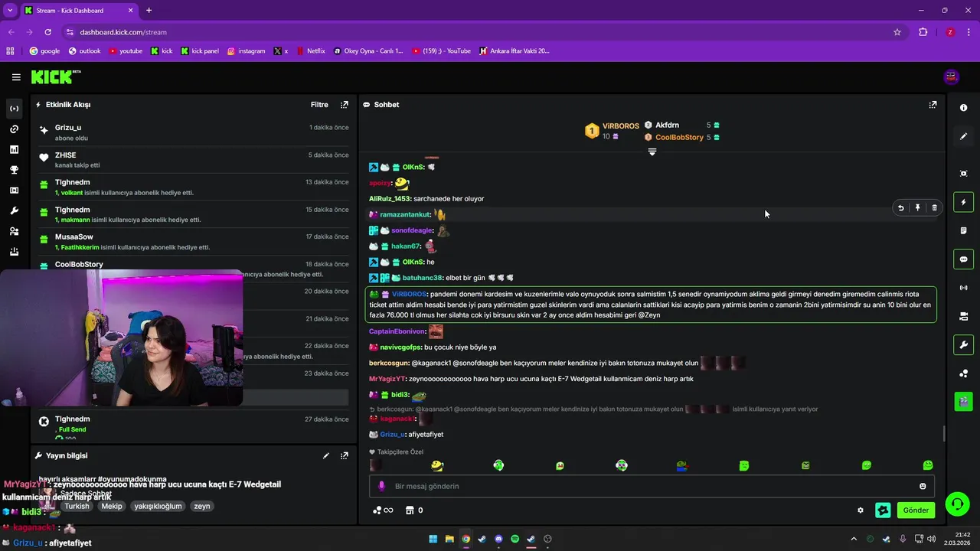Screen dimensions: 980x551
Task: Click VIRBOROS in the gift leaderboard
Action: click(620, 126)
